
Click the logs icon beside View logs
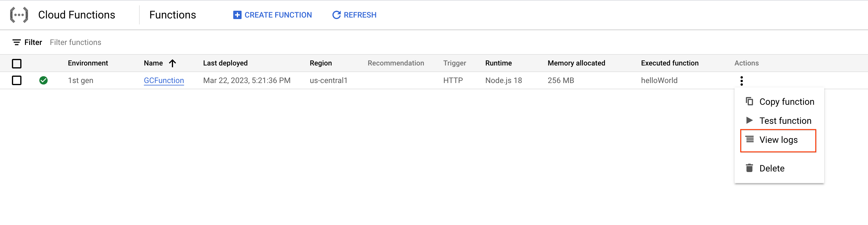coord(749,140)
